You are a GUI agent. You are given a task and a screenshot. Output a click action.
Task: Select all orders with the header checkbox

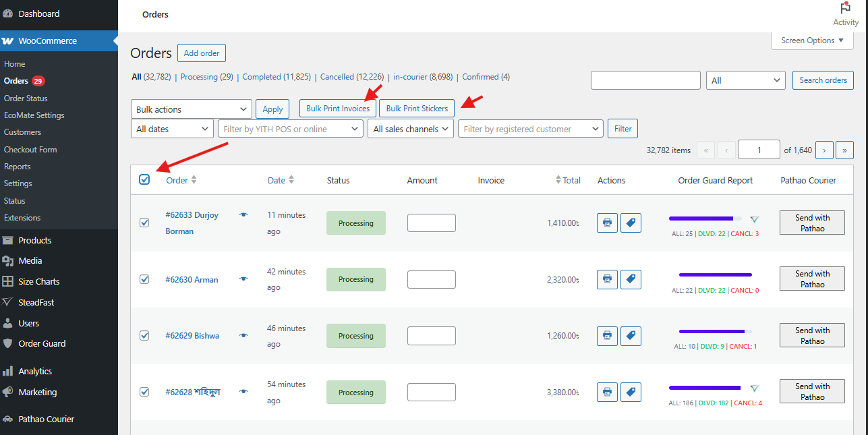(x=144, y=179)
